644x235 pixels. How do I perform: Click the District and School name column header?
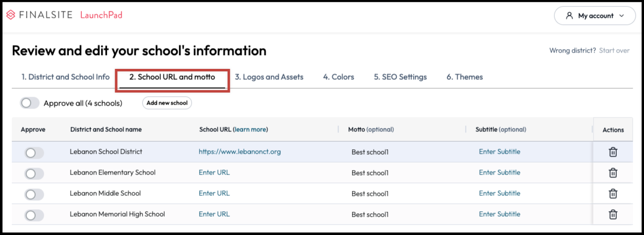point(106,129)
